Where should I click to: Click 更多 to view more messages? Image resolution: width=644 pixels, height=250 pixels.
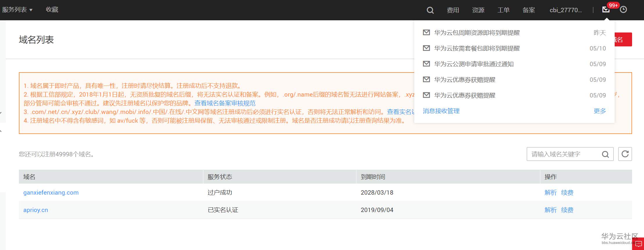pos(600,111)
